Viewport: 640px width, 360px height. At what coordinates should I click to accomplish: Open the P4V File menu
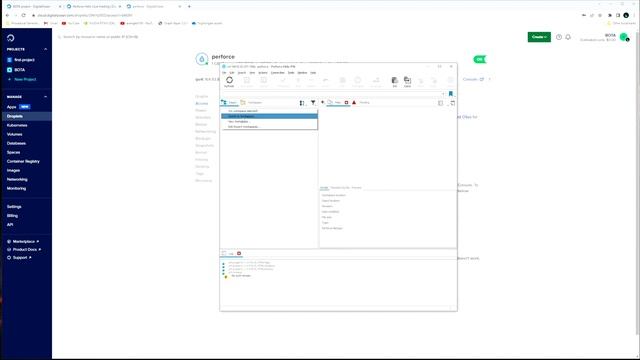click(224, 73)
